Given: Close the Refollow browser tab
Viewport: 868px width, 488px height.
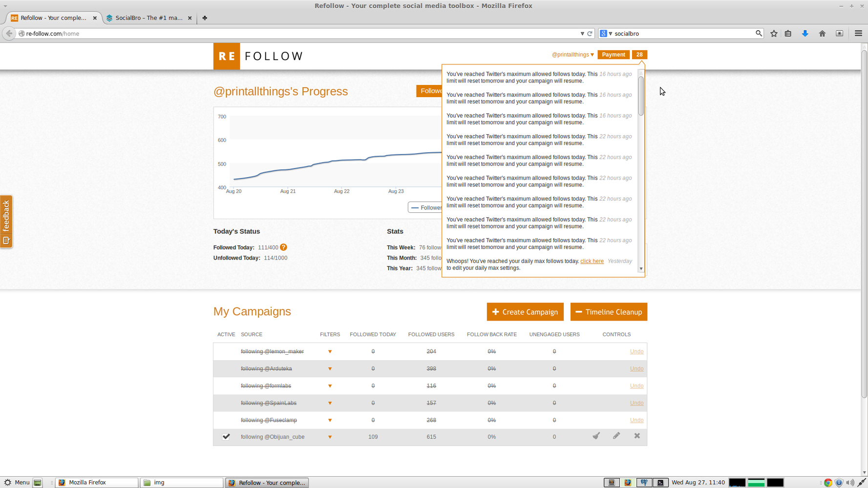Looking at the screenshot, I should pos(95,18).
